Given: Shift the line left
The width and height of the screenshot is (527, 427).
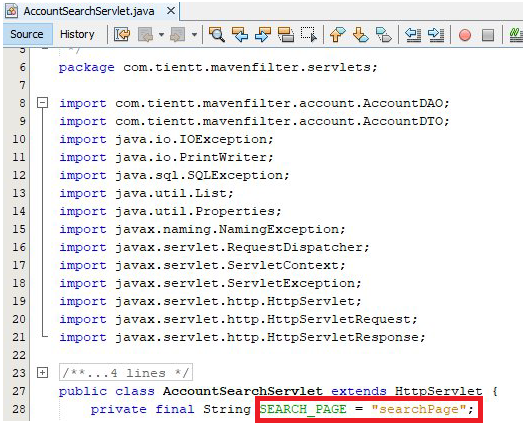Looking at the screenshot, I should tap(413, 34).
